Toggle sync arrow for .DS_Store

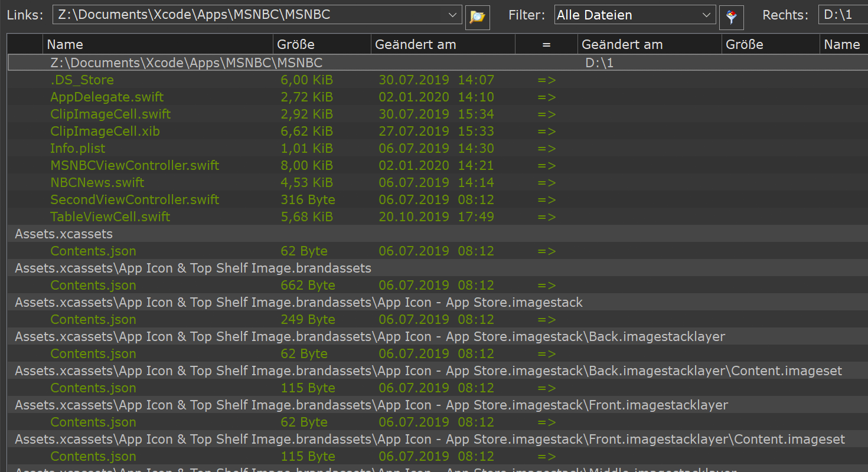pos(547,80)
